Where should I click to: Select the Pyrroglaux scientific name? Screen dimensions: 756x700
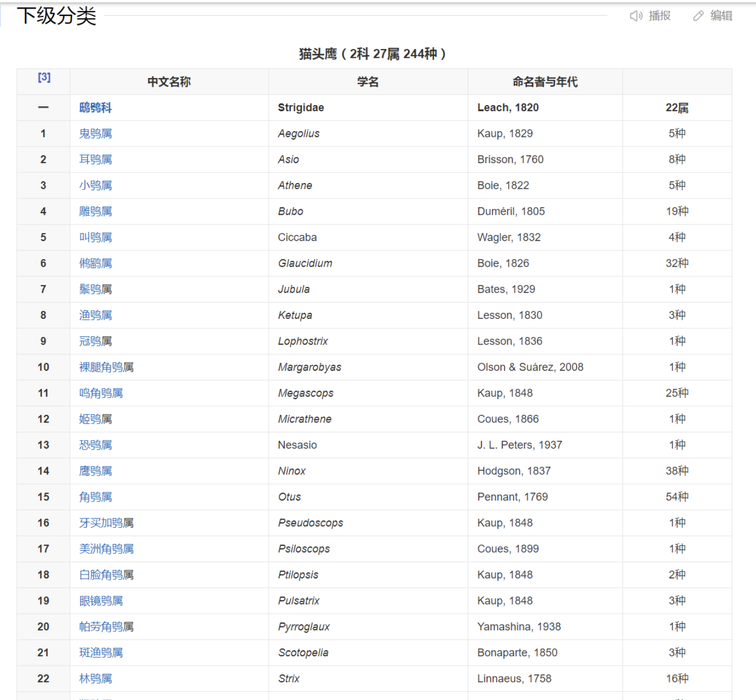pos(304,627)
